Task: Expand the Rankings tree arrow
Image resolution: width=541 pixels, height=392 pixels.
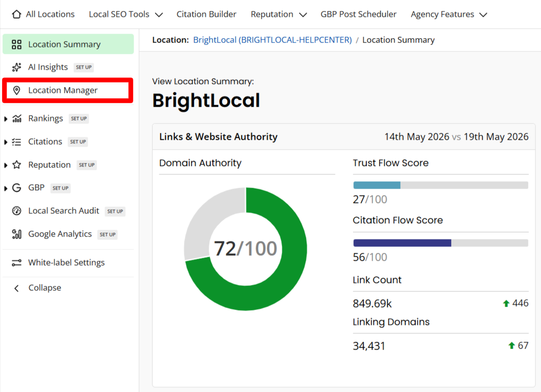Action: (x=5, y=119)
